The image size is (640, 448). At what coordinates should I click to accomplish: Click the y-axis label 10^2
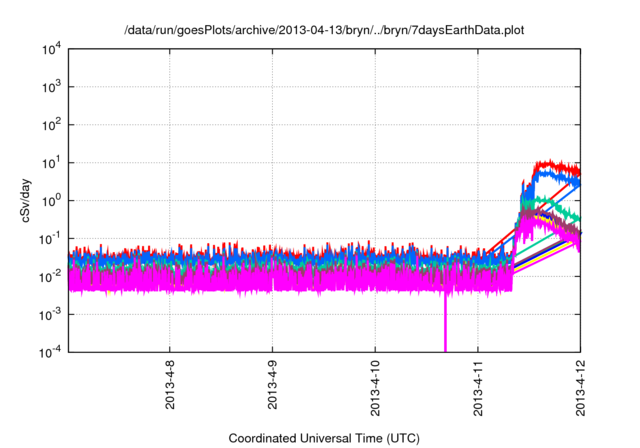tap(52, 125)
